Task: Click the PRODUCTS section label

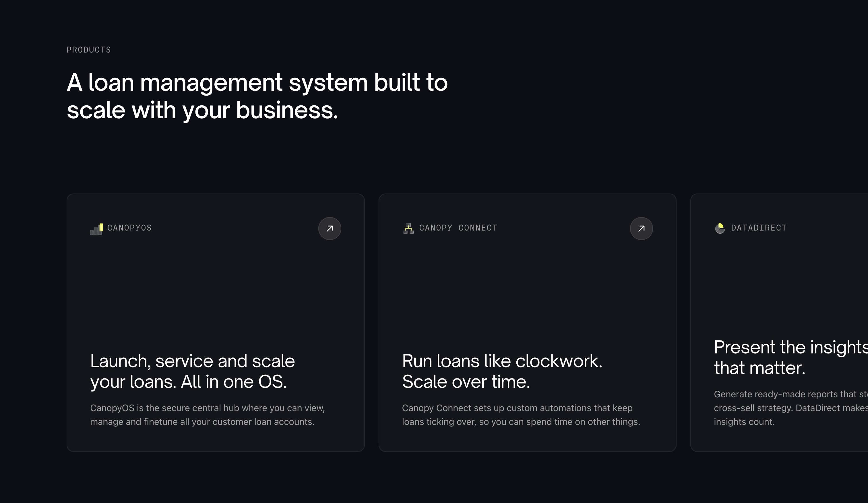Action: coord(89,50)
